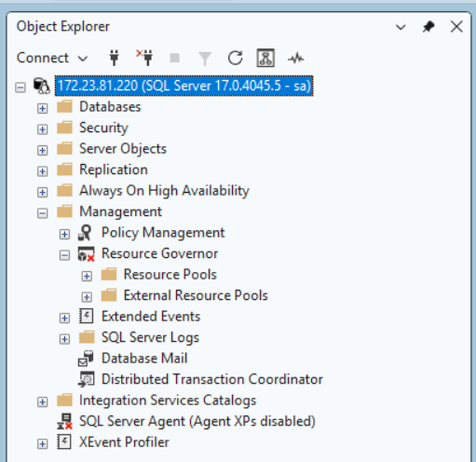The height and width of the screenshot is (462, 476).
Task: Select Distributed Transaction Coordinator label
Action: [212, 379]
